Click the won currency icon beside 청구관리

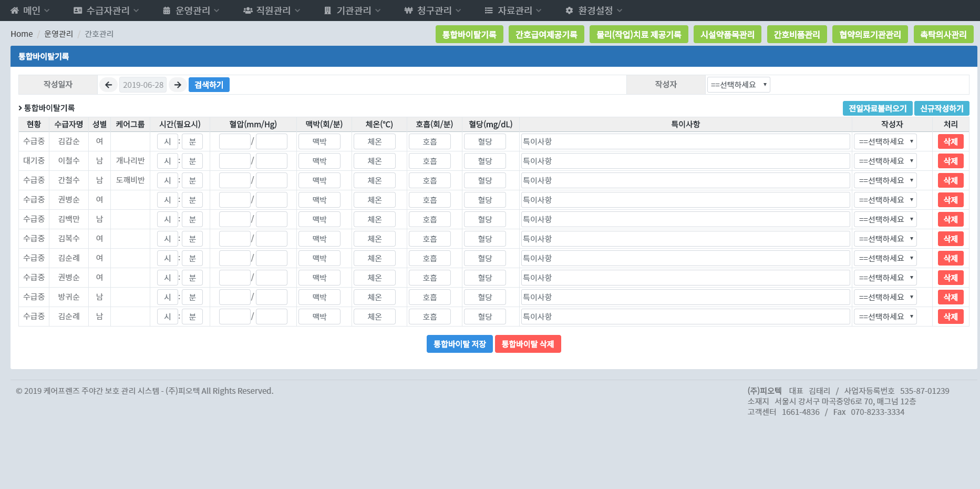coord(408,11)
